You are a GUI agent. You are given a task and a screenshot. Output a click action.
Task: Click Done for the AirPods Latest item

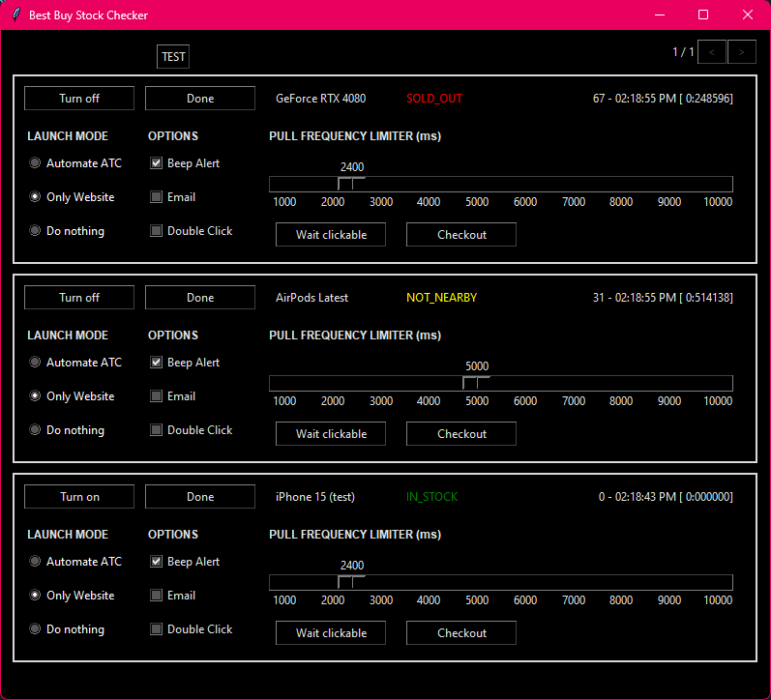[200, 298]
